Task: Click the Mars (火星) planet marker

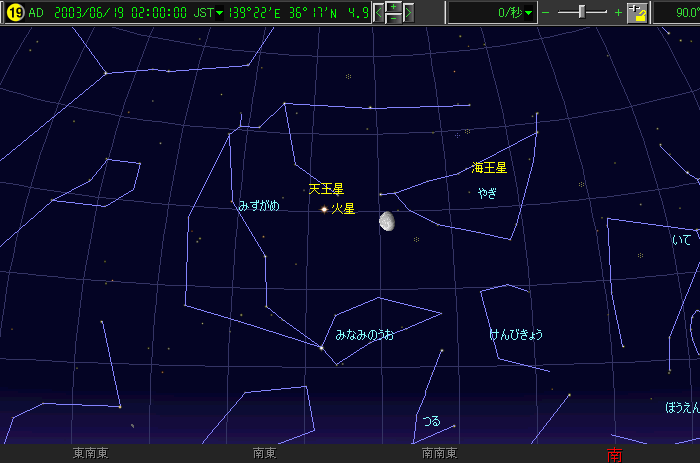Action: (x=324, y=209)
